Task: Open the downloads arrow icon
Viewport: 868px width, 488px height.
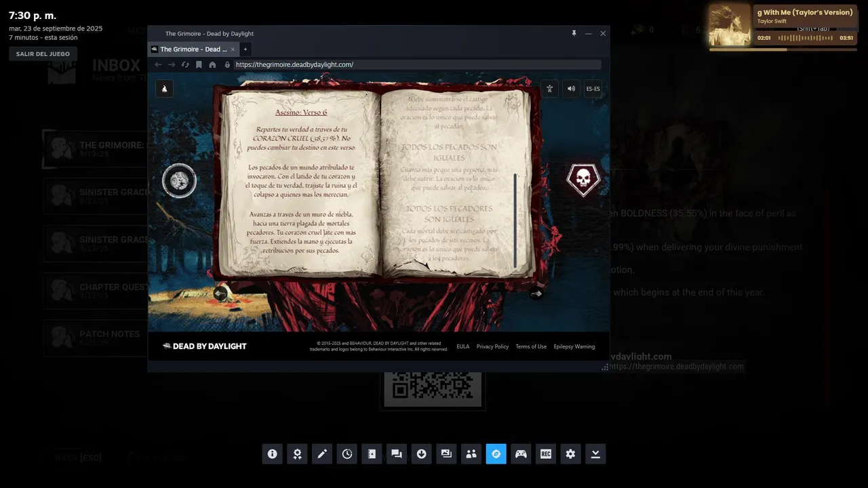Action: pos(422,454)
